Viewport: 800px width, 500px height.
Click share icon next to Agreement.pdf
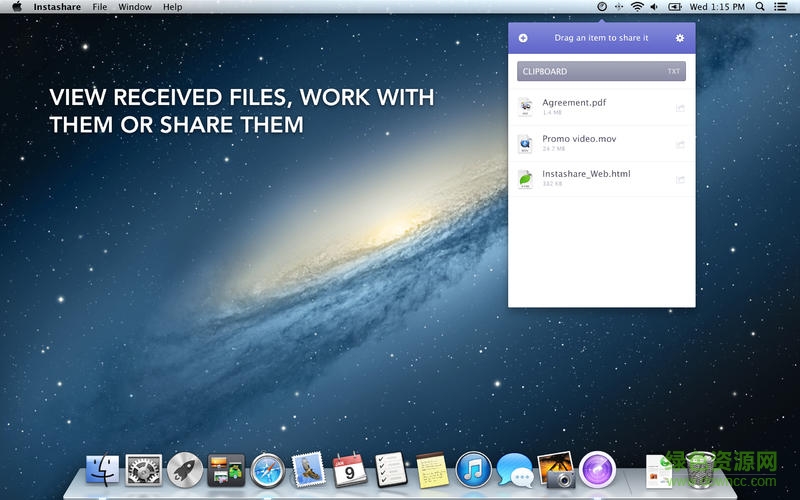(680, 107)
